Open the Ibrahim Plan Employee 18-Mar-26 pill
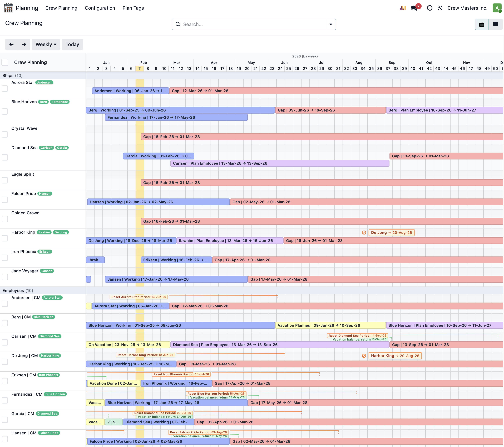504x447 pixels. [x=230, y=241]
